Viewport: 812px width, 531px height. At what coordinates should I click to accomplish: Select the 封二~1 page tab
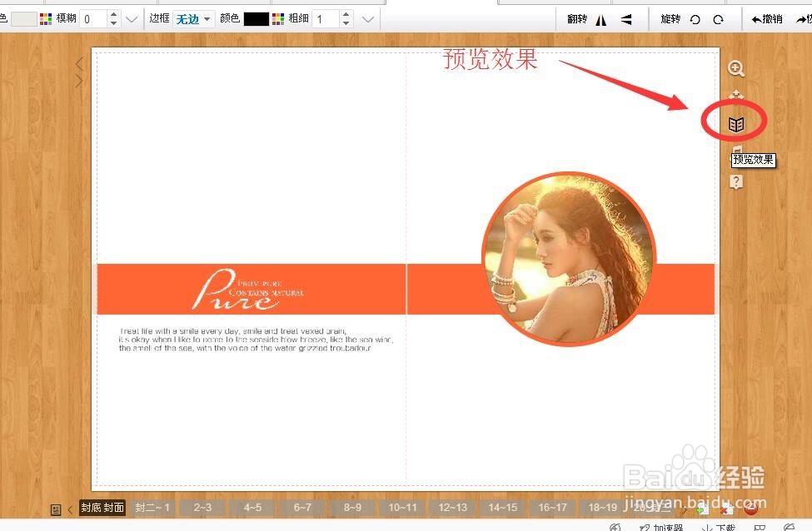(x=152, y=507)
